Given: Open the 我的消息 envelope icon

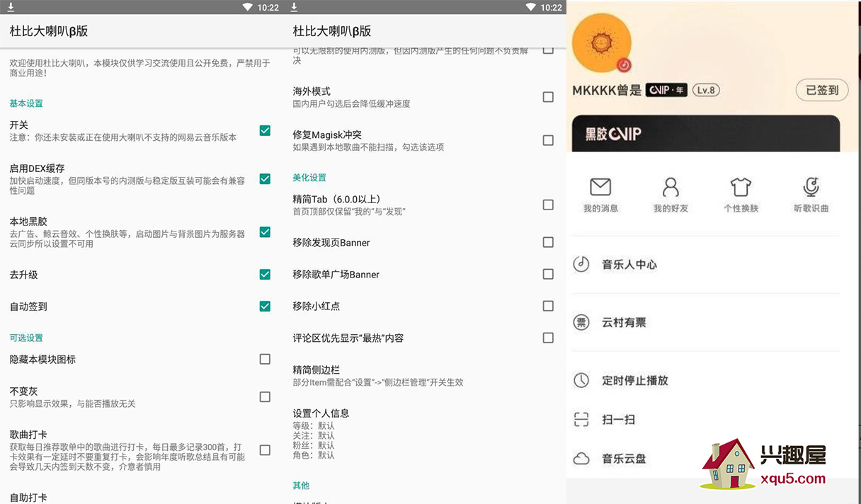Looking at the screenshot, I should point(600,187).
